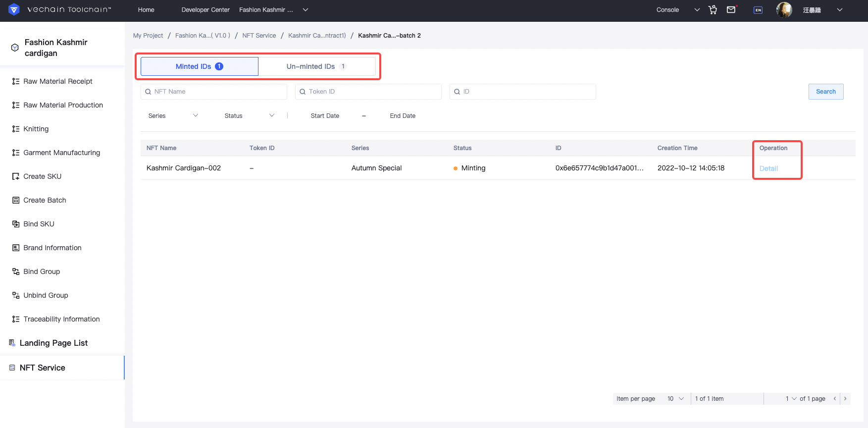
Task: Click the ID search magnifier icon
Action: coord(457,92)
